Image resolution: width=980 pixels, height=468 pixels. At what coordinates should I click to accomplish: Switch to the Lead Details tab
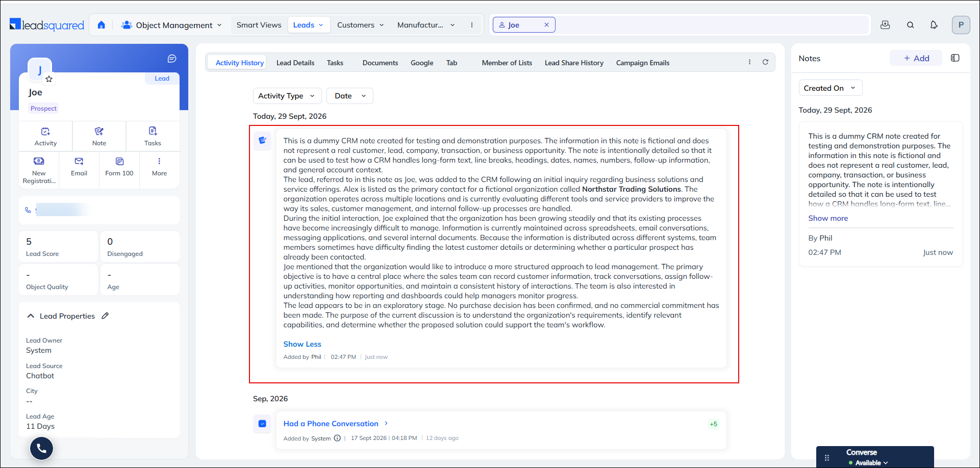295,63
